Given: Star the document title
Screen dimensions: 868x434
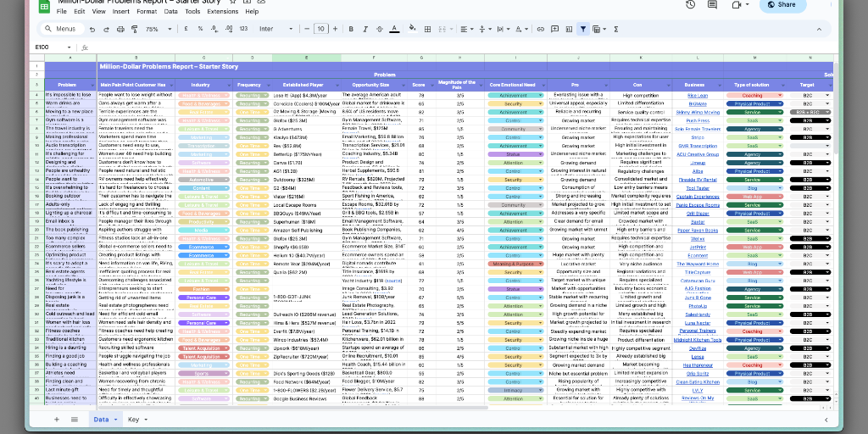Looking at the screenshot, I should point(234,2).
